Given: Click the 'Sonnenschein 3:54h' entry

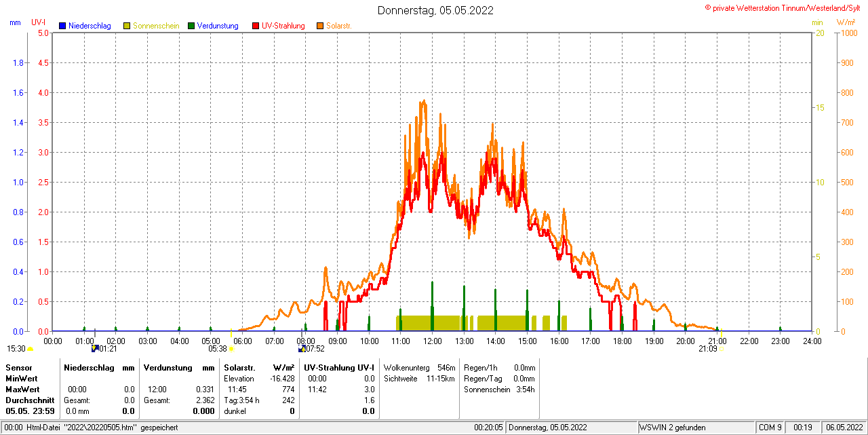Looking at the screenshot, I should click(x=500, y=390).
